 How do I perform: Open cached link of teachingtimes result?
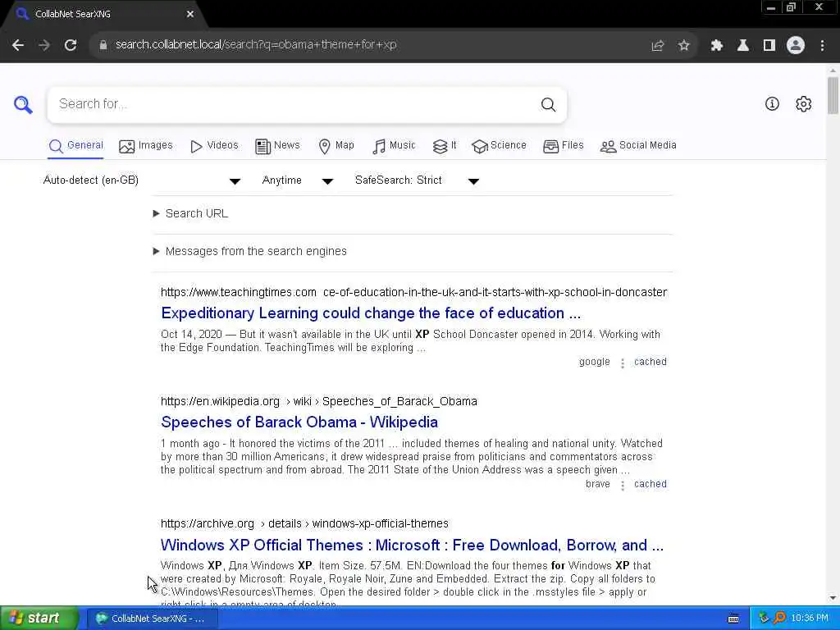click(651, 362)
